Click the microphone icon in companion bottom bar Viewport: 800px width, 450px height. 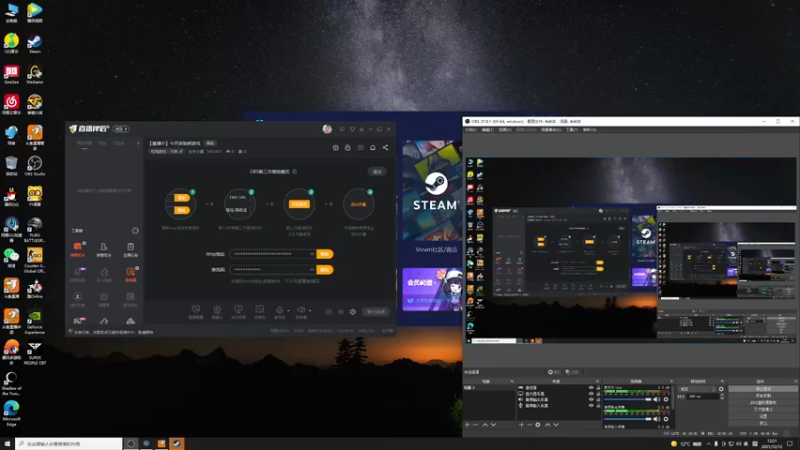pyautogui.click(x=279, y=310)
